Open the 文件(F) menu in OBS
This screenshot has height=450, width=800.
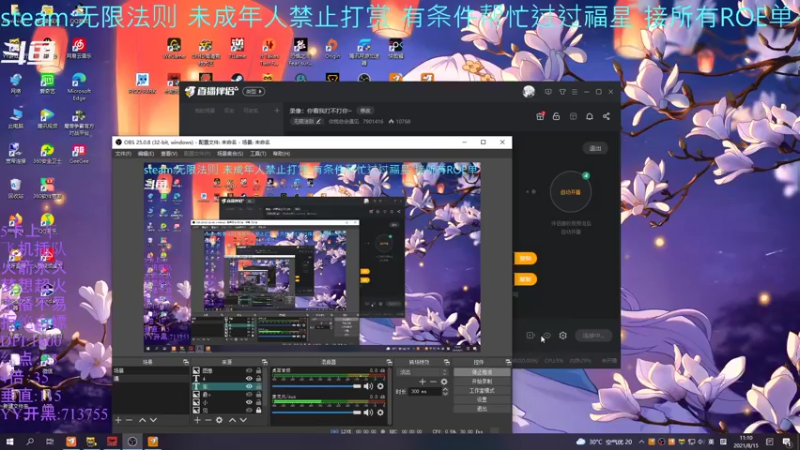tap(123, 154)
